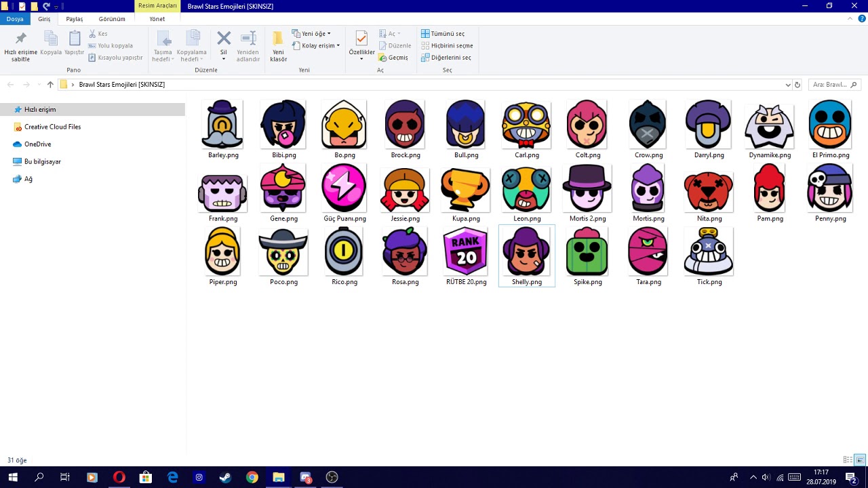Screen dimensions: 868x488
Task: Go up one folder level arrow
Action: tap(50, 85)
